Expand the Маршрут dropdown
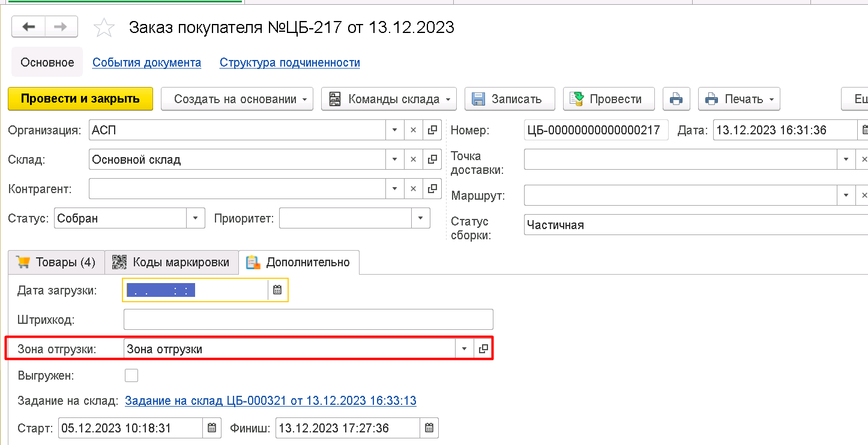868x445 pixels. tap(846, 195)
